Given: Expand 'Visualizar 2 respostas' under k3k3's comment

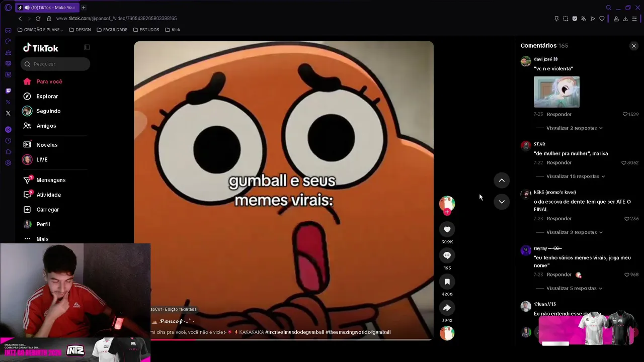Looking at the screenshot, I should (575, 232).
